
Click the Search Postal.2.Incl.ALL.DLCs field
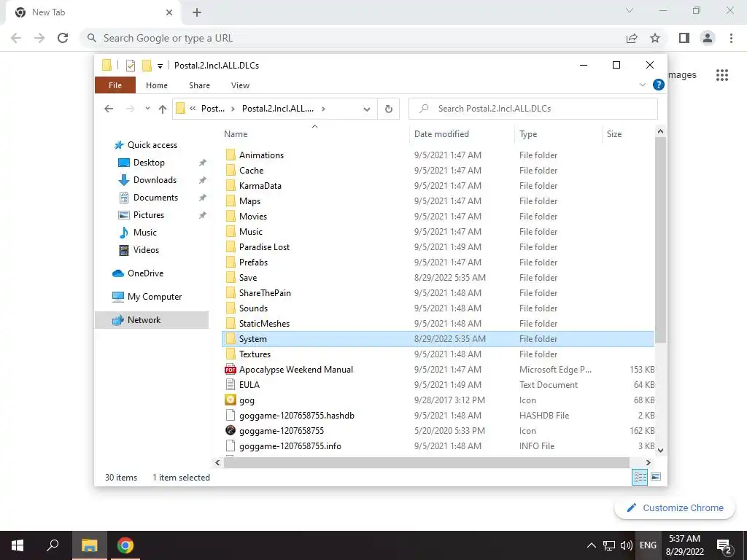click(533, 109)
